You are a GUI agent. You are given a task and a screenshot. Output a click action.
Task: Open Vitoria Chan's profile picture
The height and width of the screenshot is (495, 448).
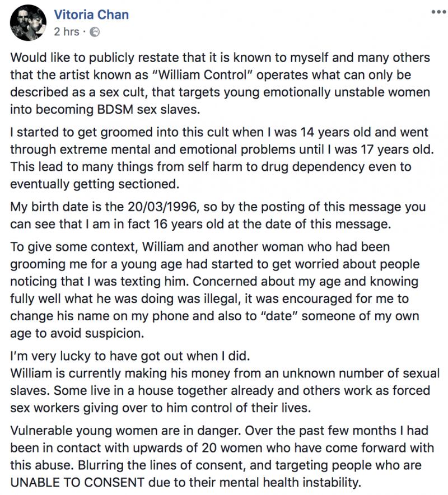tap(28, 22)
